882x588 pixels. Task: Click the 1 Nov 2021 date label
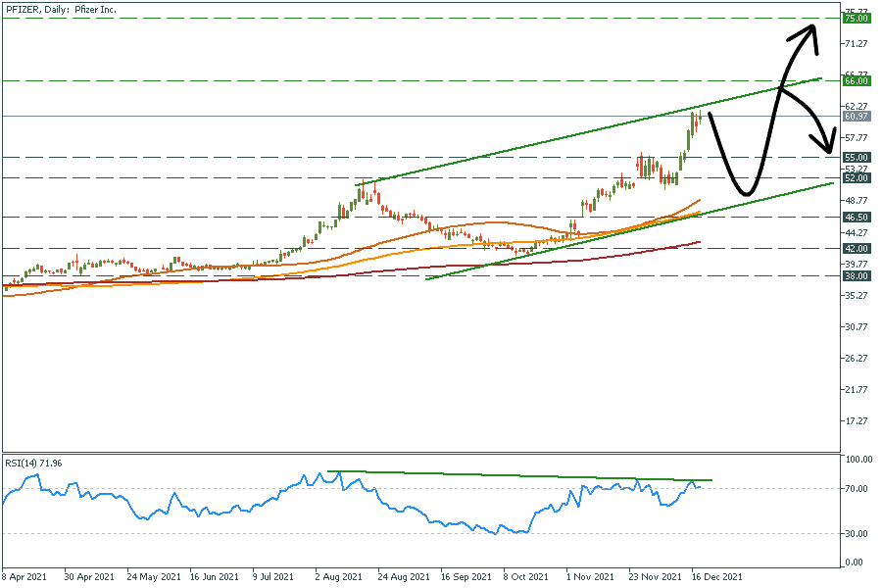[x=592, y=578]
